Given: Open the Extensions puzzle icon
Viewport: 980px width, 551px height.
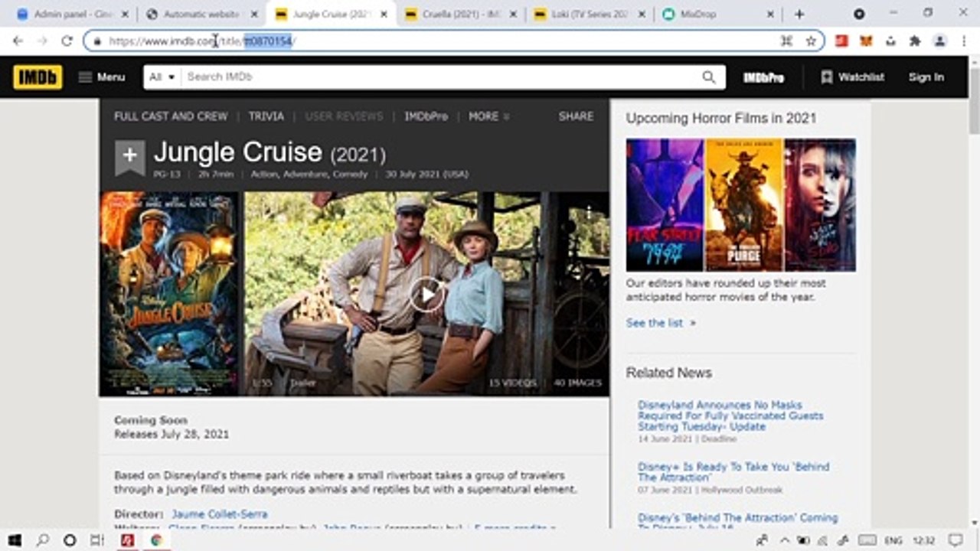Looking at the screenshot, I should pyautogui.click(x=915, y=41).
